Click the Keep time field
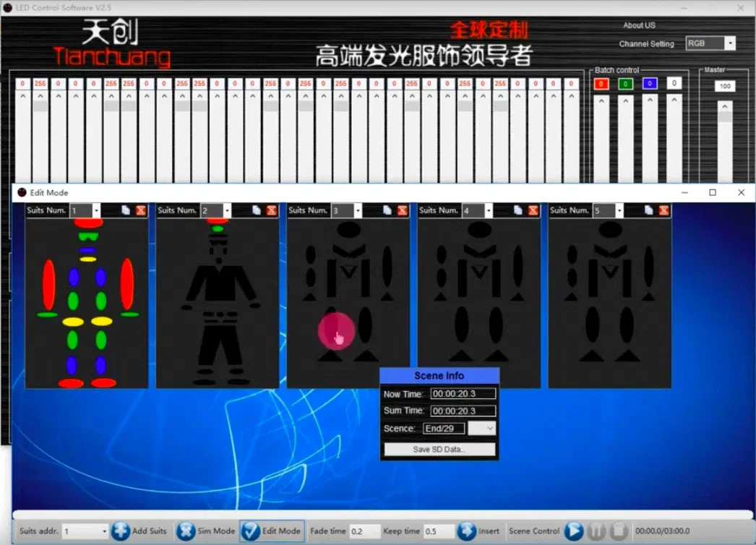 439,531
